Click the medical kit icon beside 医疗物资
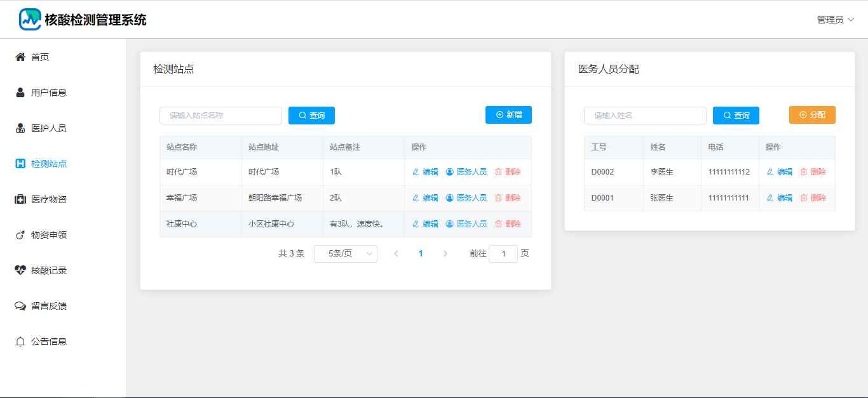This screenshot has width=868, height=398. coord(20,199)
